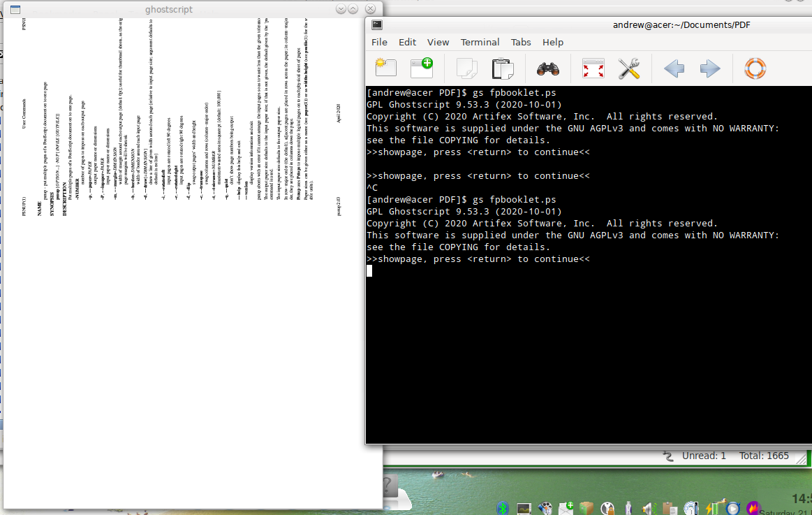This screenshot has width=812, height=515.
Task: Go to next tab using right arrow icon
Action: pyautogui.click(x=710, y=68)
